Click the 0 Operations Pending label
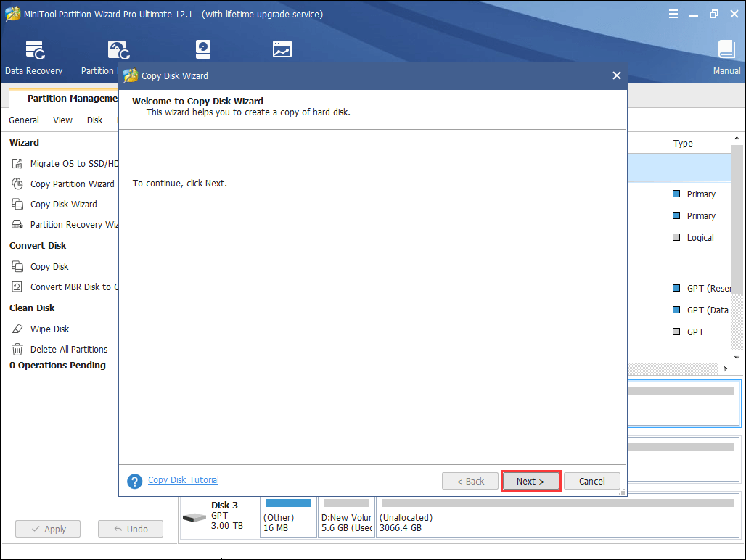The image size is (746, 560). (x=57, y=366)
